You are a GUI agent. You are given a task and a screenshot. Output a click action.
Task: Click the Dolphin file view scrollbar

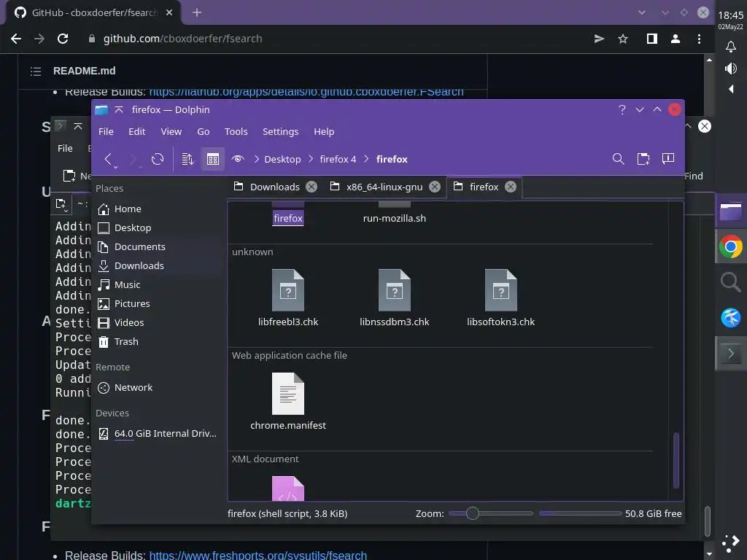click(676, 460)
